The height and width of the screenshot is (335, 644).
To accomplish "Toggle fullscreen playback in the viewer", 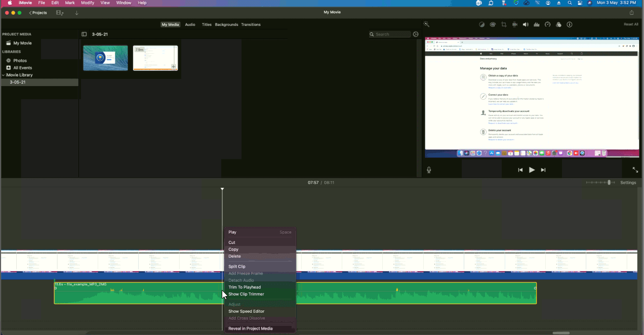I will point(635,170).
